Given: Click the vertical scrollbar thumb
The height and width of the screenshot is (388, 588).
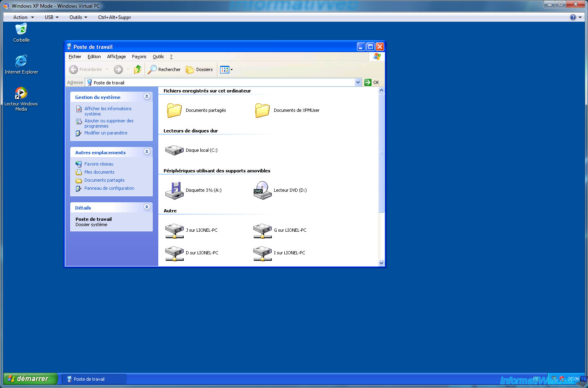Looking at the screenshot, I should click(381, 153).
